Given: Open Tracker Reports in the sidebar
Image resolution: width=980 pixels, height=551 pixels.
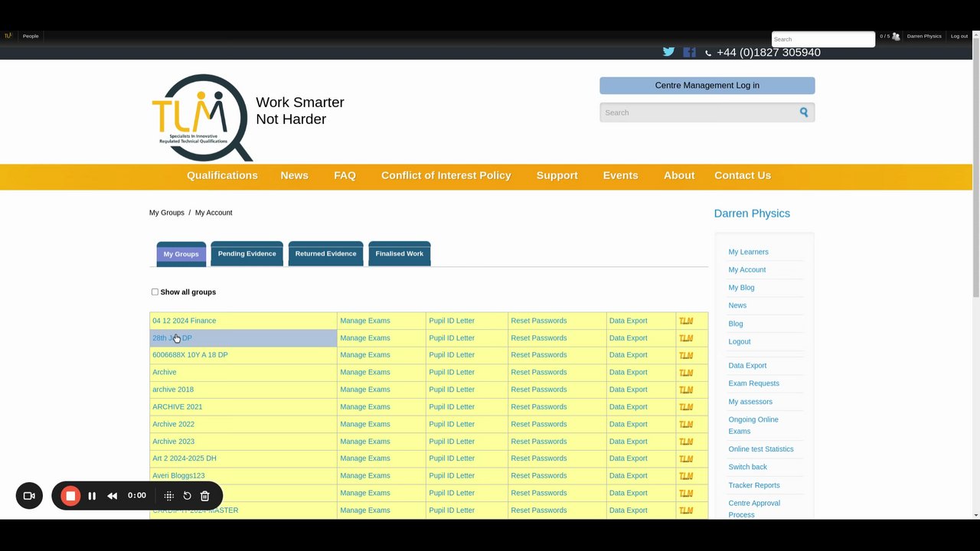Looking at the screenshot, I should (754, 485).
